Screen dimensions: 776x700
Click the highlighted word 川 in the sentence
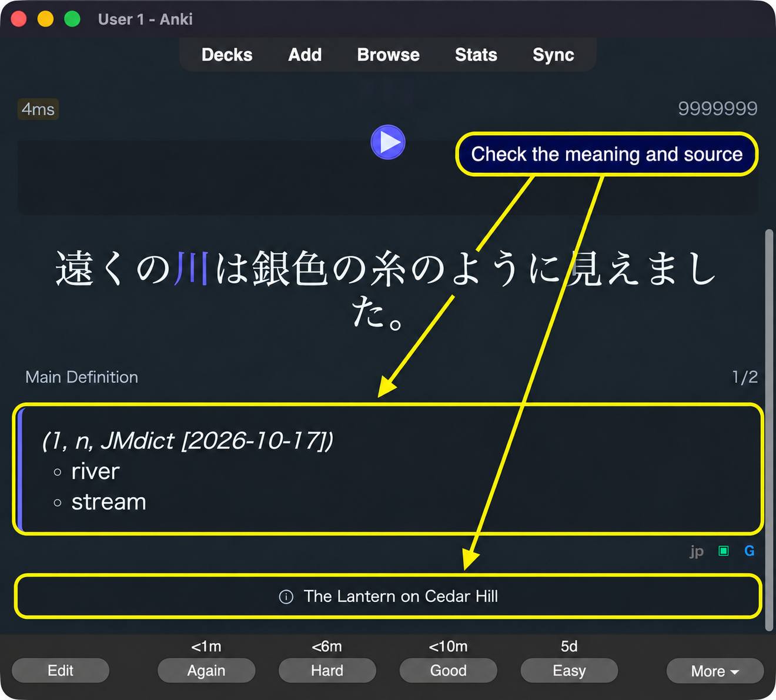(x=192, y=269)
